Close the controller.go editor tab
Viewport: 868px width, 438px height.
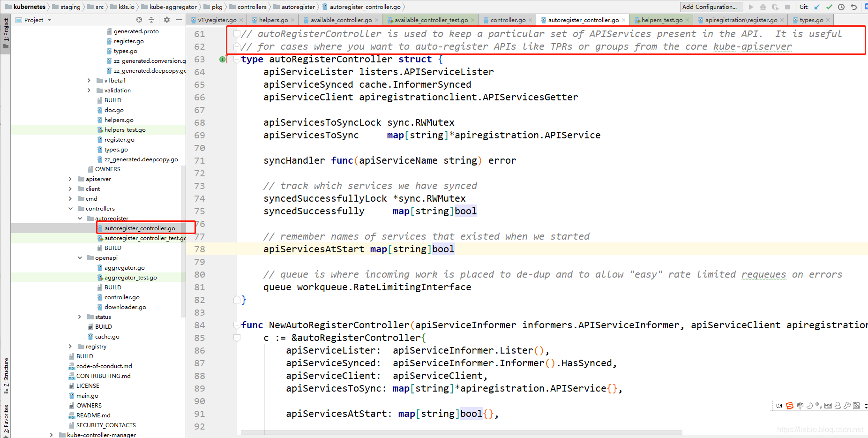click(531, 20)
